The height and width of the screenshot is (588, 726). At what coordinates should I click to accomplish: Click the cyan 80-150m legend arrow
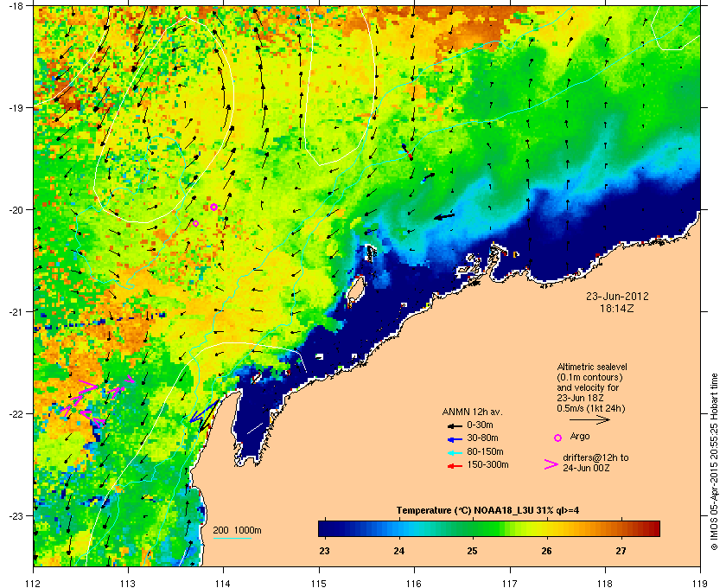455,452
